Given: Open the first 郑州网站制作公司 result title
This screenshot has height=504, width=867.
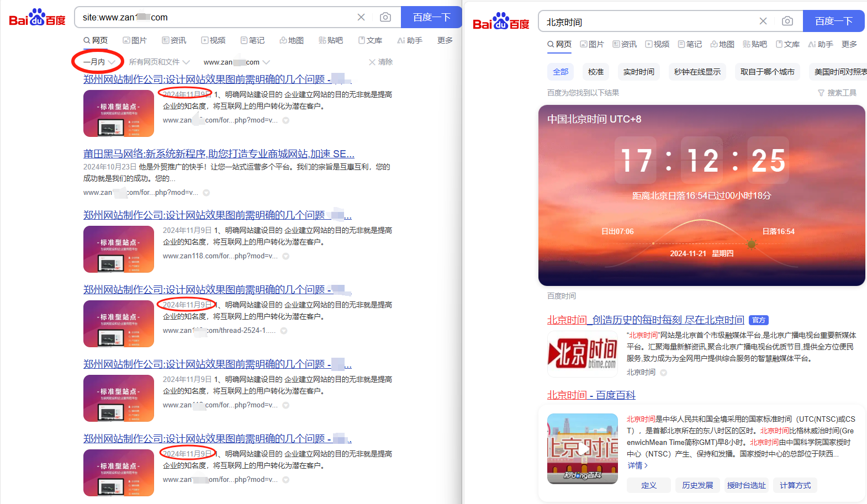Looking at the screenshot, I should point(217,79).
